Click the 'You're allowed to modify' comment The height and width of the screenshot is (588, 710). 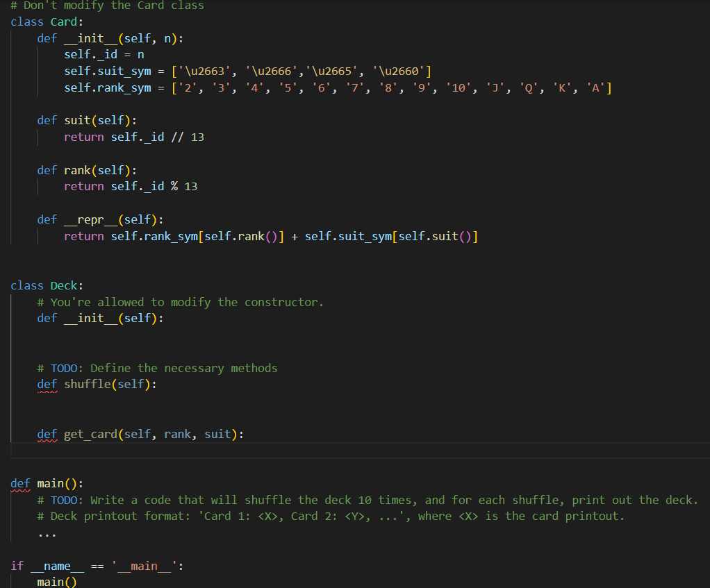179,302
